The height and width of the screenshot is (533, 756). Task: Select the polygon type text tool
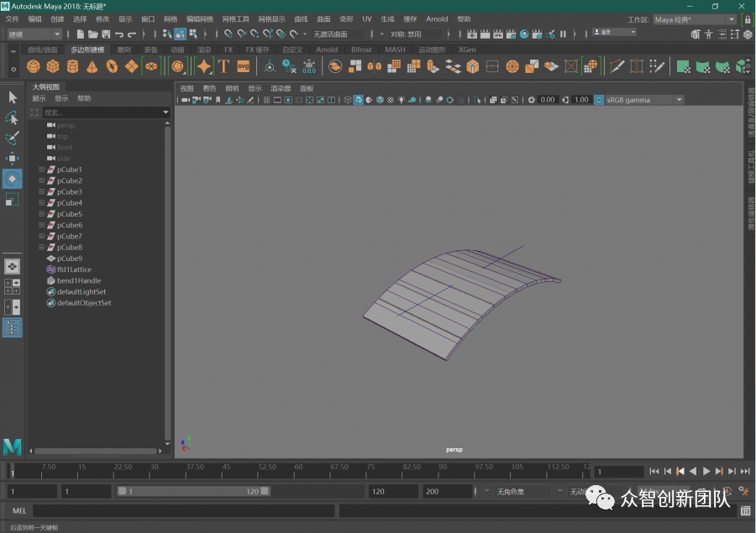click(223, 66)
